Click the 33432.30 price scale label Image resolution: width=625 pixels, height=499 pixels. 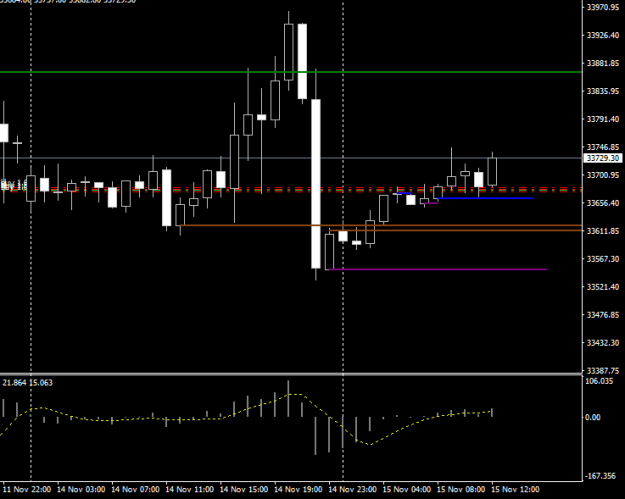pos(603,343)
